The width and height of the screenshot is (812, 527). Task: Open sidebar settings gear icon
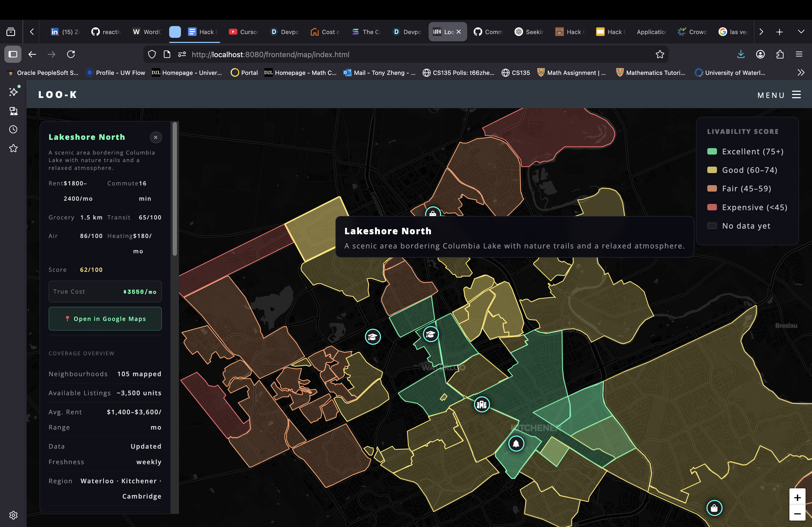click(x=13, y=515)
